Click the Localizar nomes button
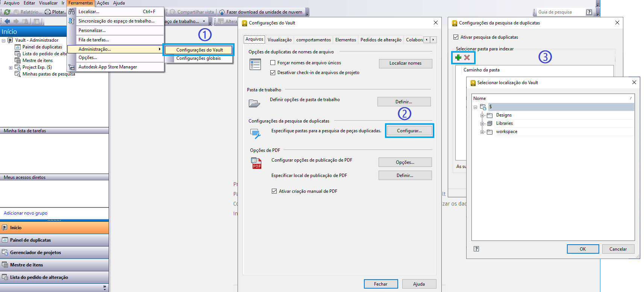Image resolution: width=644 pixels, height=292 pixels. (405, 63)
